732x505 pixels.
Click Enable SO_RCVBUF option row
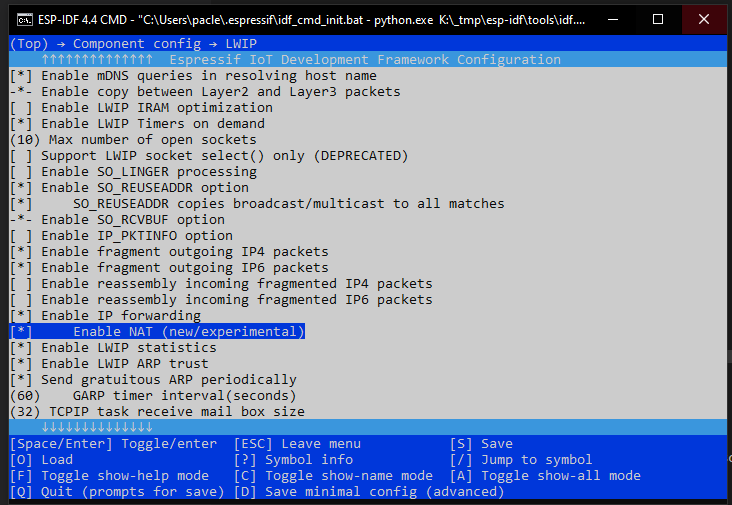[117, 220]
